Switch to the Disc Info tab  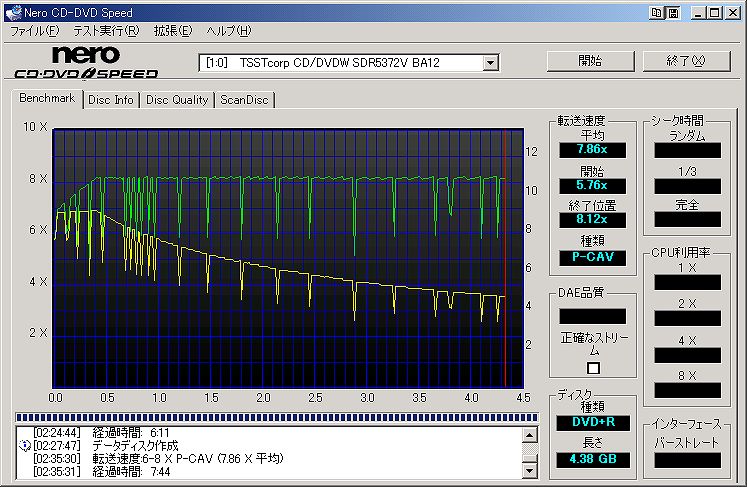[111, 100]
